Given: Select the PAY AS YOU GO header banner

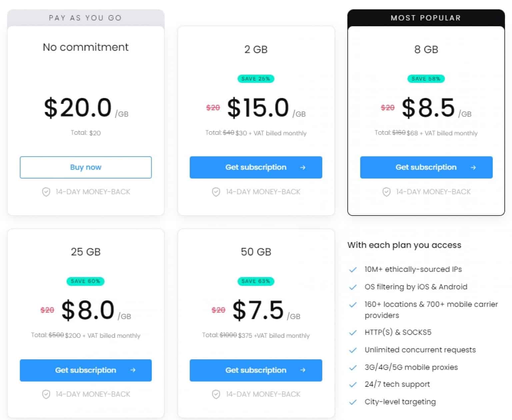Looking at the screenshot, I should pos(86,18).
